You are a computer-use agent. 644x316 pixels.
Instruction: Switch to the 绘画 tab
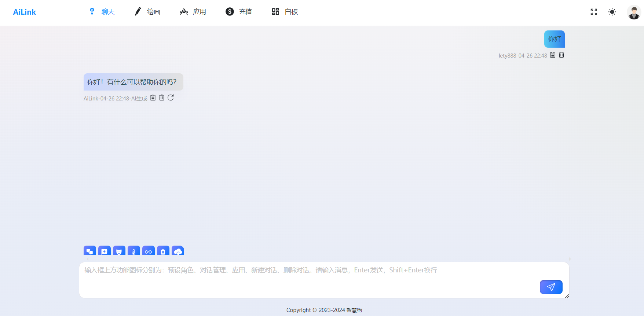tap(147, 12)
